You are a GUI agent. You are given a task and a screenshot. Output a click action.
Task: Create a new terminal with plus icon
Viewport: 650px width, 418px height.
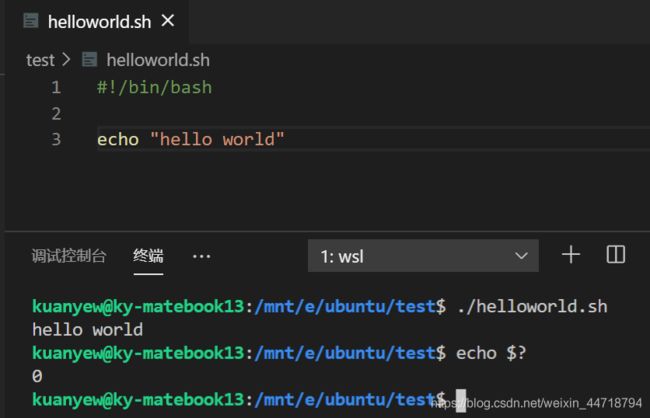pyautogui.click(x=571, y=255)
